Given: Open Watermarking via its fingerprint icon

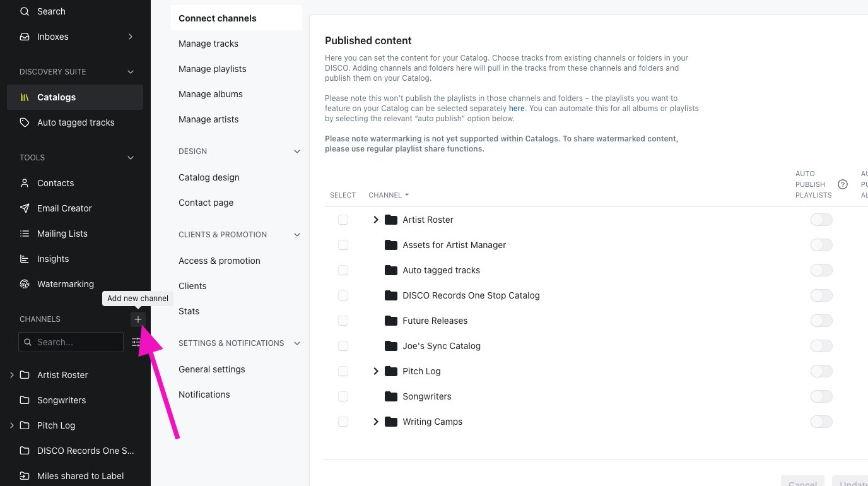Looking at the screenshot, I should click(25, 284).
